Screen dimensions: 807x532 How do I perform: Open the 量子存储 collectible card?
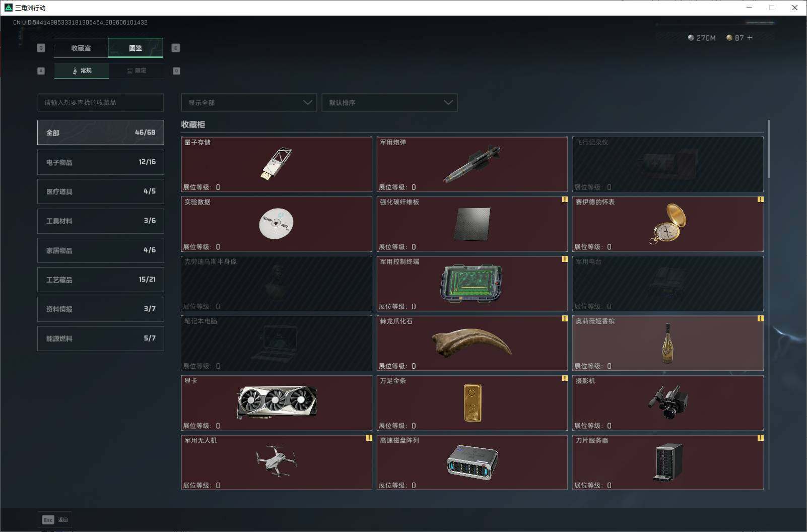277,164
